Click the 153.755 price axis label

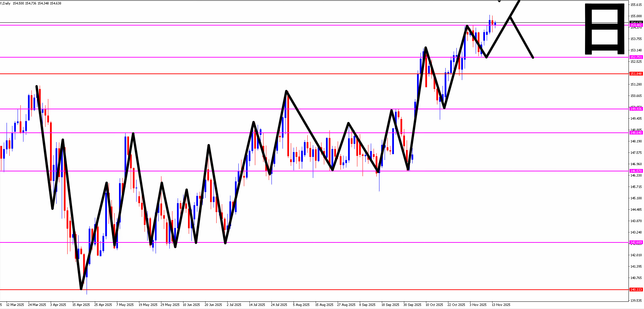point(636,39)
